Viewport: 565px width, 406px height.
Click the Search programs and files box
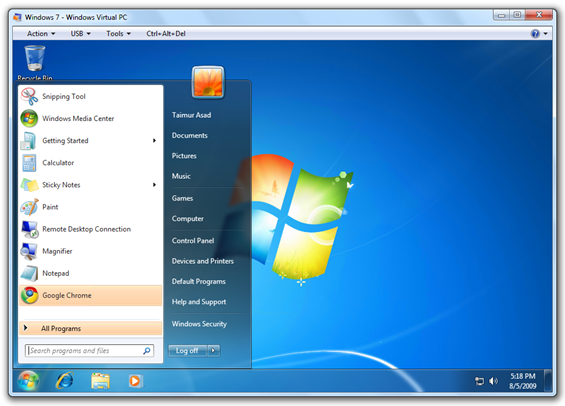(89, 351)
